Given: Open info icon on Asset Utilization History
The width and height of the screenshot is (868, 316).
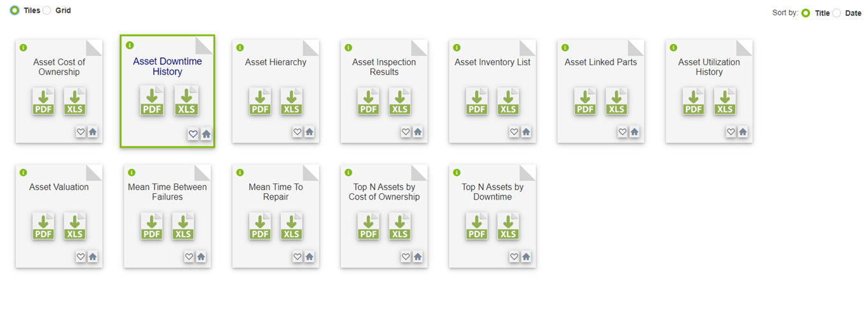Looking at the screenshot, I should [673, 47].
